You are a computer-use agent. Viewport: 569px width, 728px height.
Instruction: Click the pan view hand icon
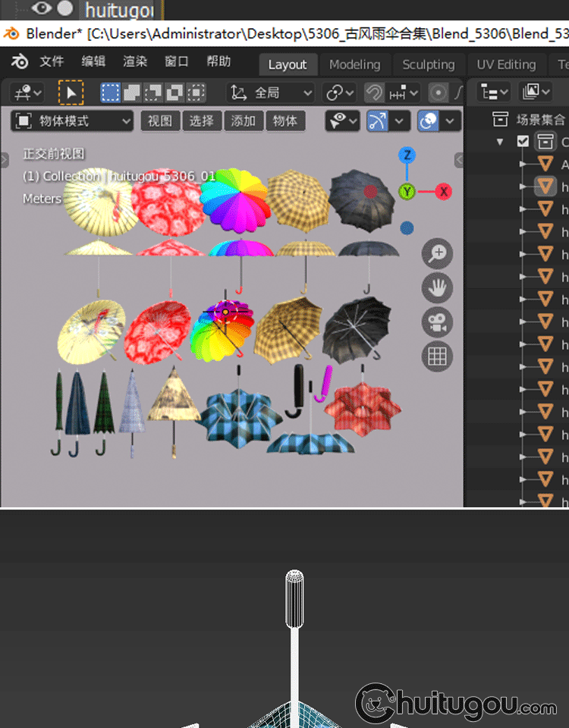[437, 288]
